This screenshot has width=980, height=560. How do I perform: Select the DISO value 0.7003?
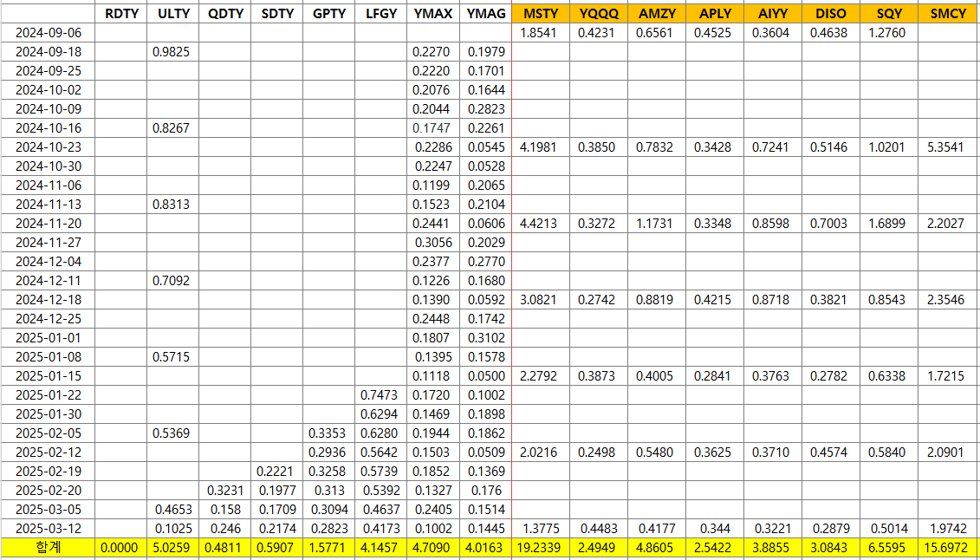[x=831, y=223]
